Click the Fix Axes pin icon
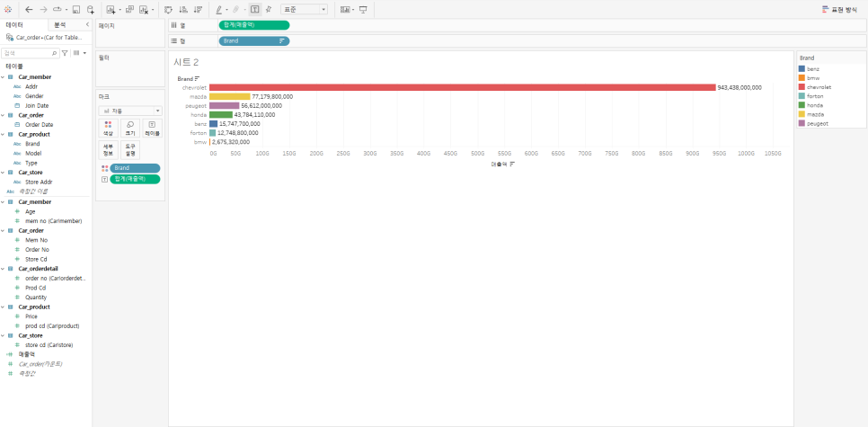The height and width of the screenshot is (427, 868). tap(269, 9)
